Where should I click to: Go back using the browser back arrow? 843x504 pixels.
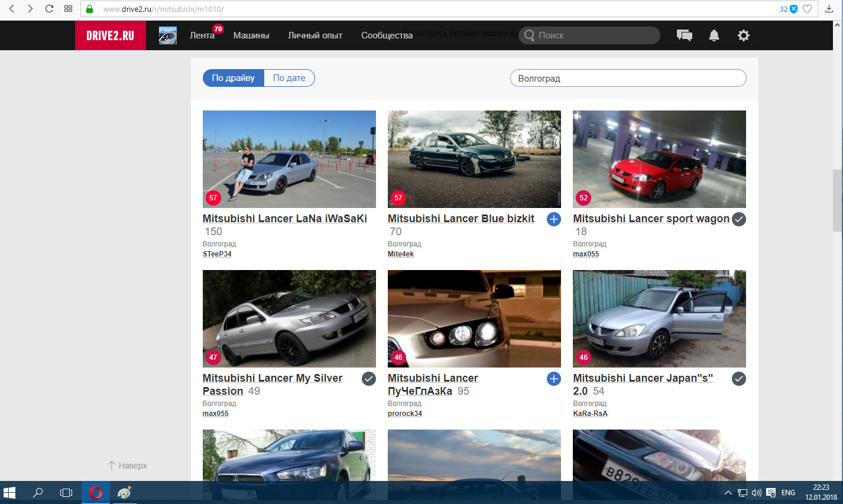coord(12,9)
